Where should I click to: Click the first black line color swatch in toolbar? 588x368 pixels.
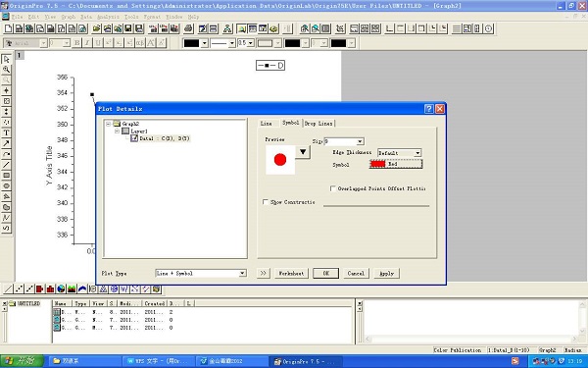tap(191, 43)
